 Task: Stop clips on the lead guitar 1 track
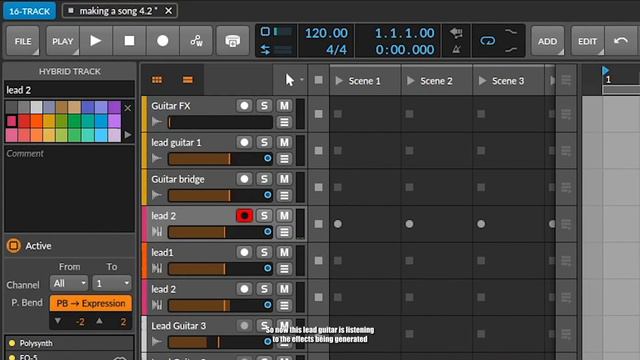(x=318, y=151)
